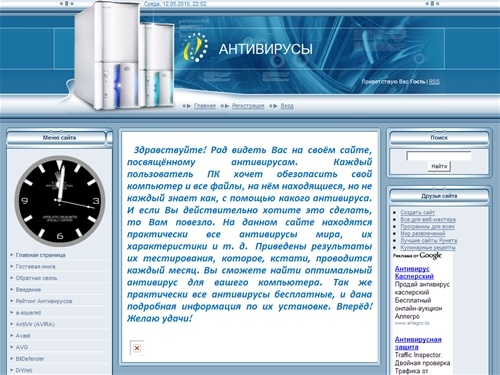This screenshot has height=375, width=500.
Task: Open the Вход login link
Action: (287, 106)
